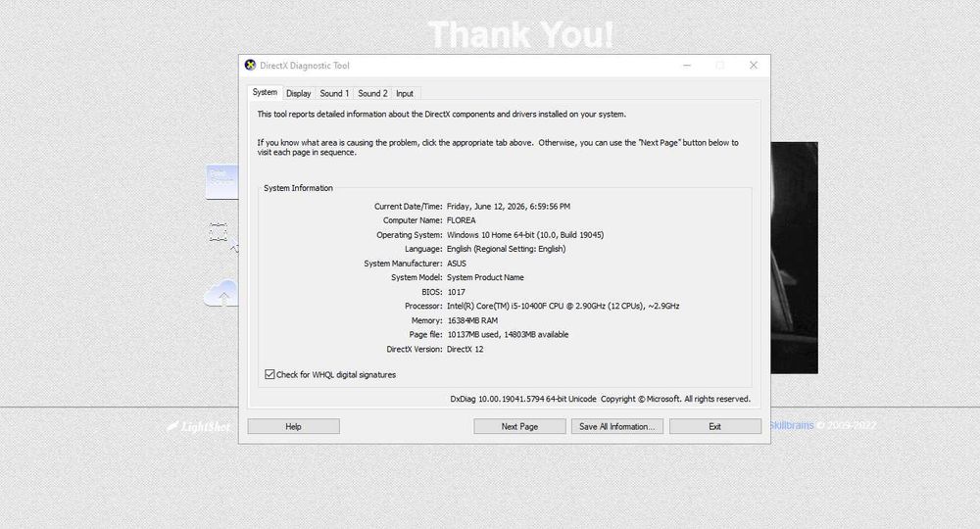Click the DirectX Diagnostic Tool title icon
The height and width of the screenshot is (529, 980).
point(250,65)
